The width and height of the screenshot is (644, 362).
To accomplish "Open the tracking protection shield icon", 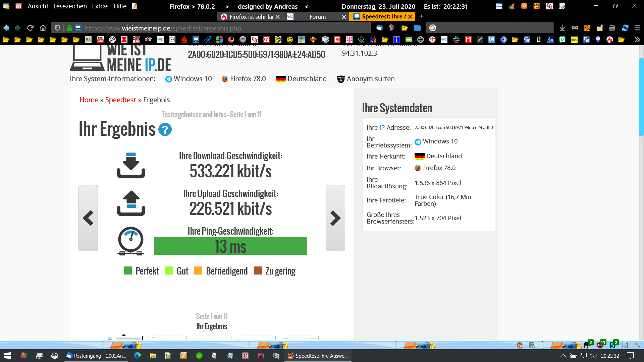I will (x=57, y=28).
